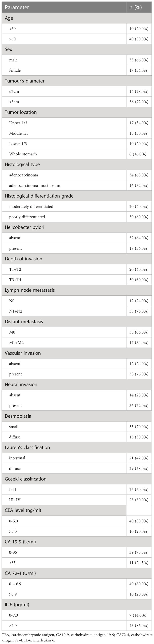The width and height of the screenshot is (154, 644).
Task: Click the Whole stomach row
Action: click(77, 154)
